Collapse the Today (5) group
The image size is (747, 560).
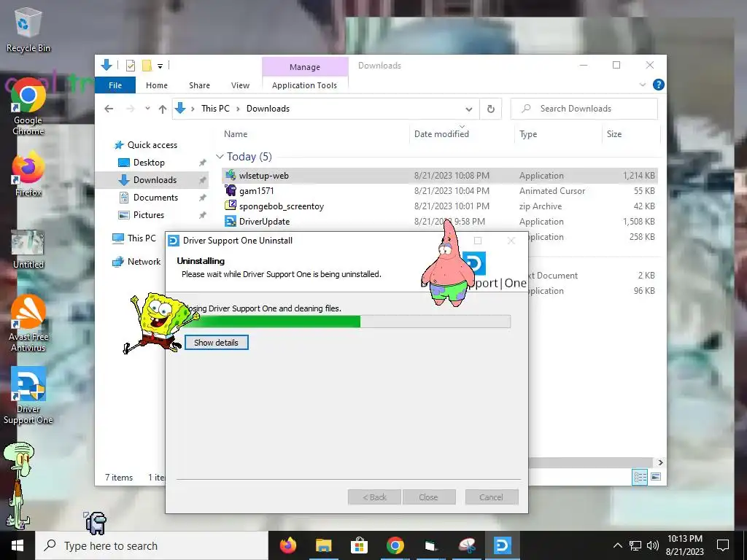click(220, 157)
